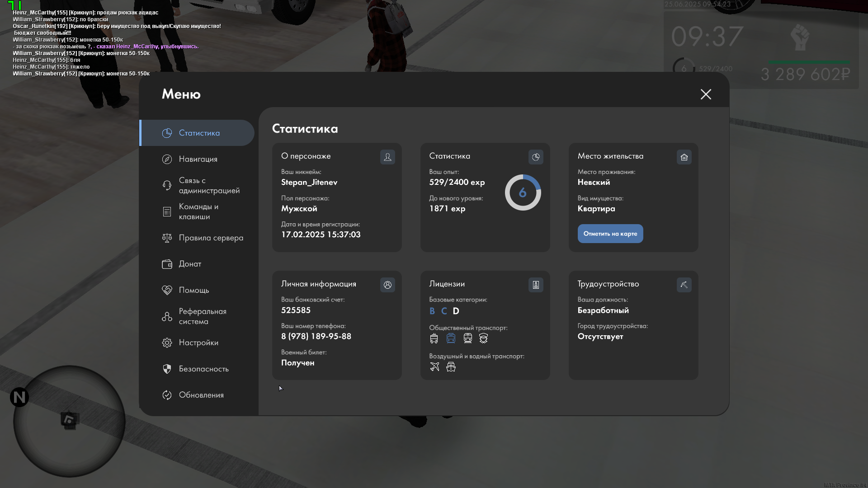Click military ticket status Получен
This screenshot has width=868, height=488.
[297, 363]
